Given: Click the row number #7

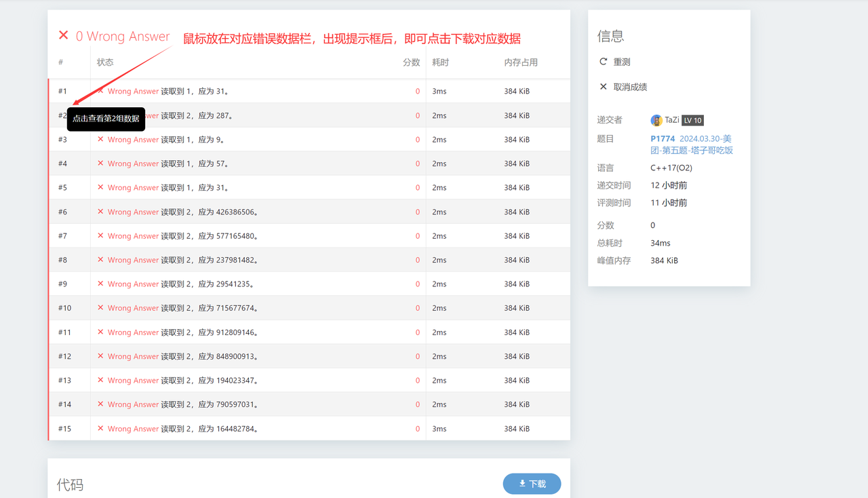Looking at the screenshot, I should coord(62,235).
